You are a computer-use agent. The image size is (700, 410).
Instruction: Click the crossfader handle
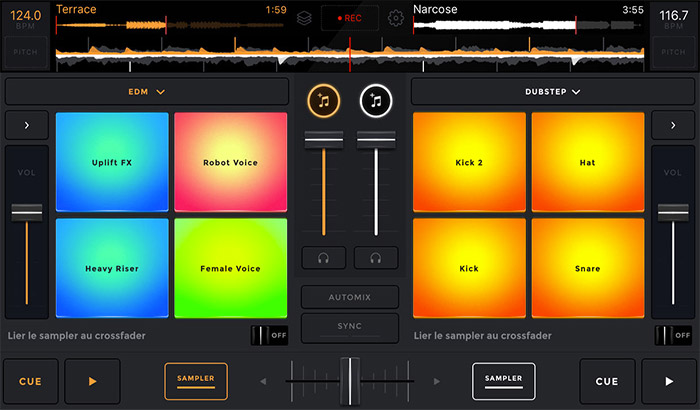(350, 381)
